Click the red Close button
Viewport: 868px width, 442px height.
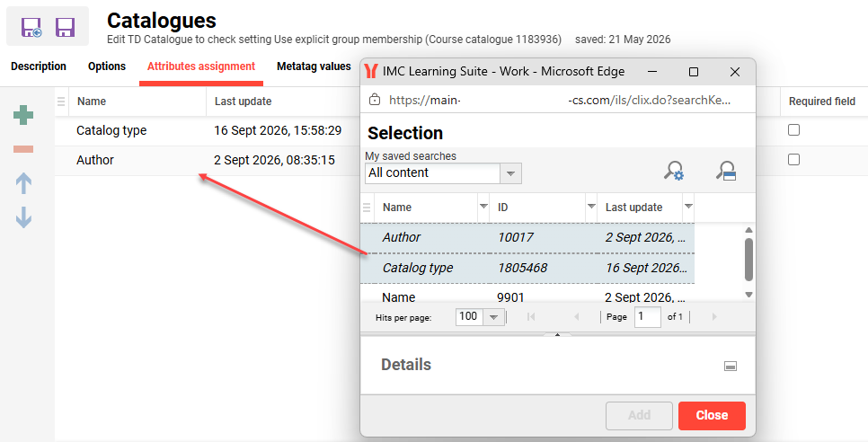point(712,415)
